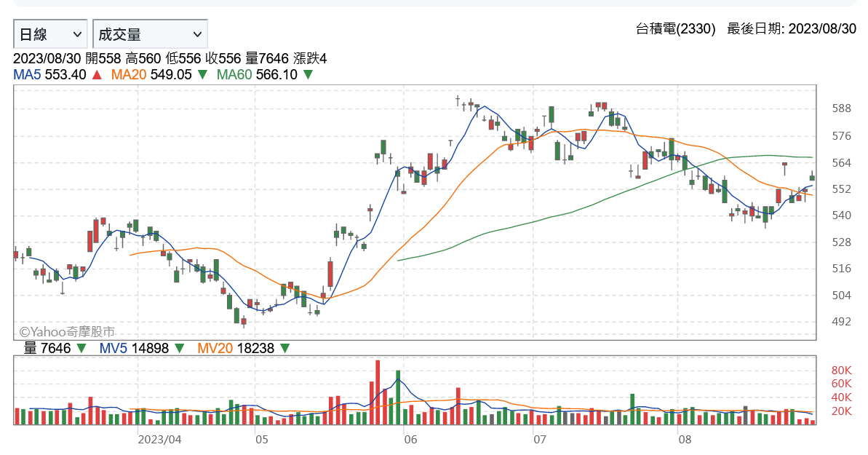Click the 台積電(2330) stock title
The image size is (868, 455).
click(x=674, y=29)
